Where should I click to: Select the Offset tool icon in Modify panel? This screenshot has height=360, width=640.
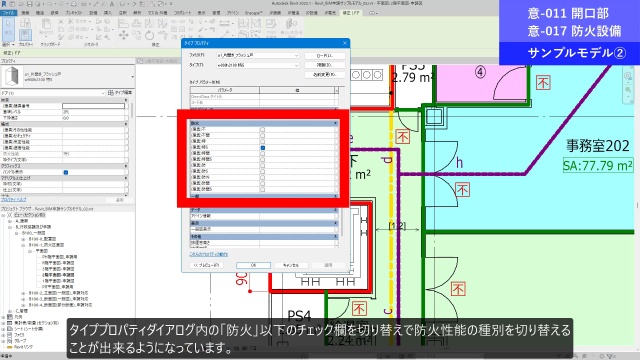(137, 22)
